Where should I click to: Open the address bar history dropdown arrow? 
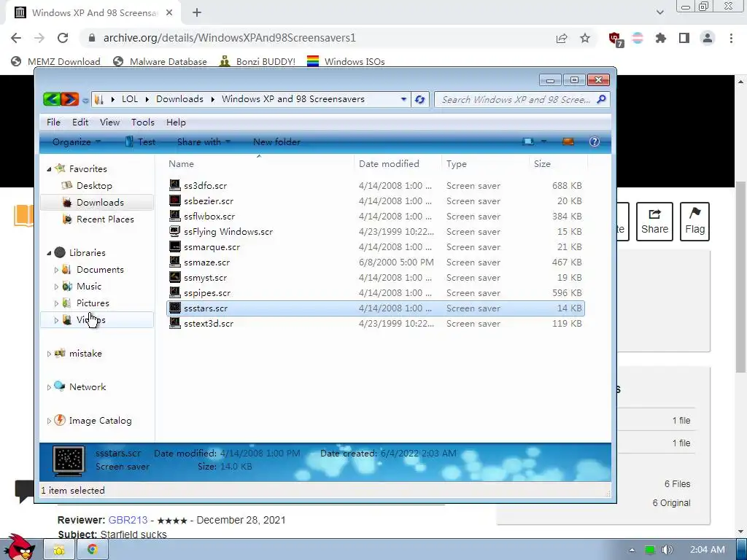click(x=403, y=99)
